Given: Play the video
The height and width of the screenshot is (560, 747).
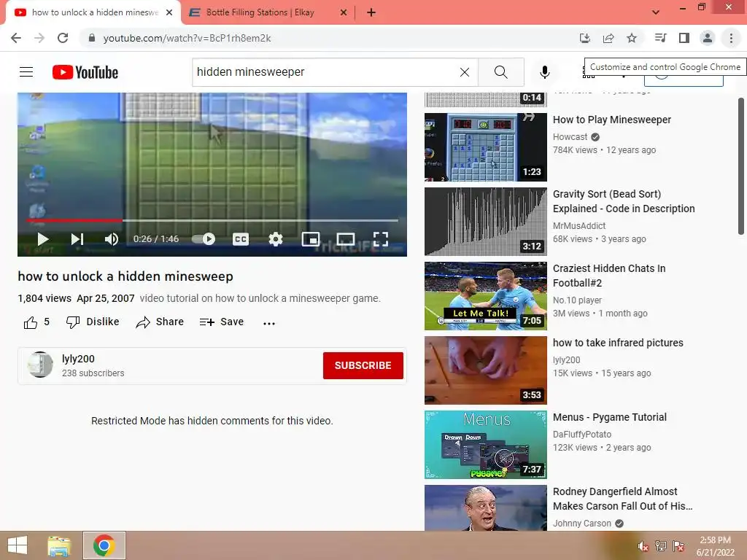Looking at the screenshot, I should tap(43, 239).
